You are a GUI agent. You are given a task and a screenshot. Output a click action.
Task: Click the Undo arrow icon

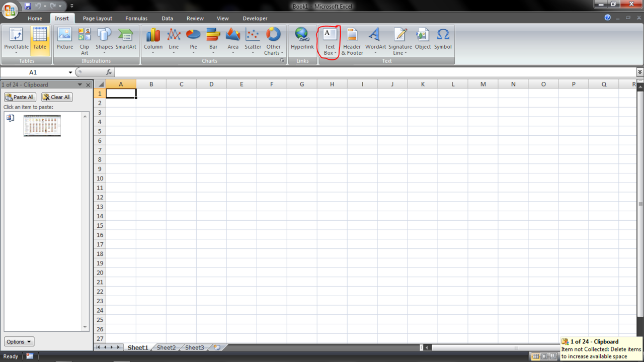point(38,6)
